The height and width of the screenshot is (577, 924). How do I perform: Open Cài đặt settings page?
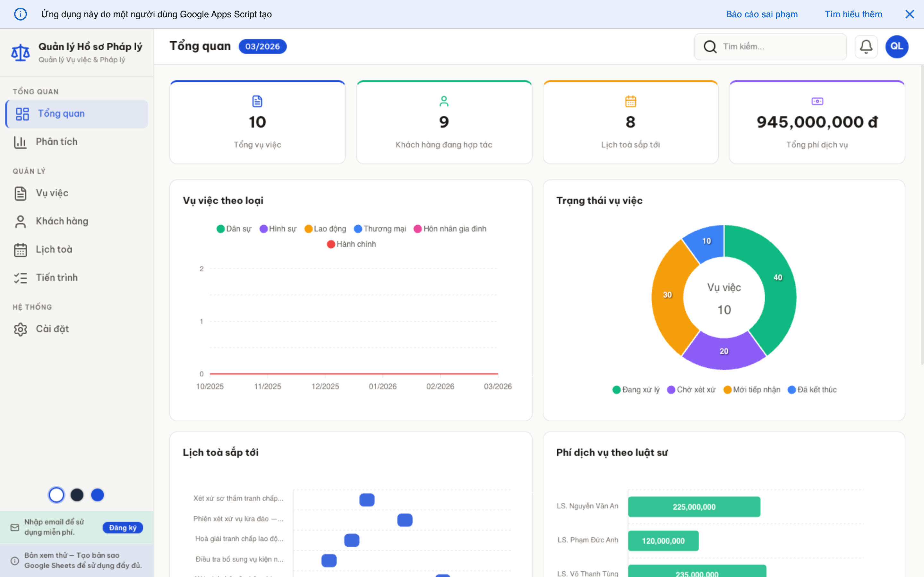tap(52, 329)
